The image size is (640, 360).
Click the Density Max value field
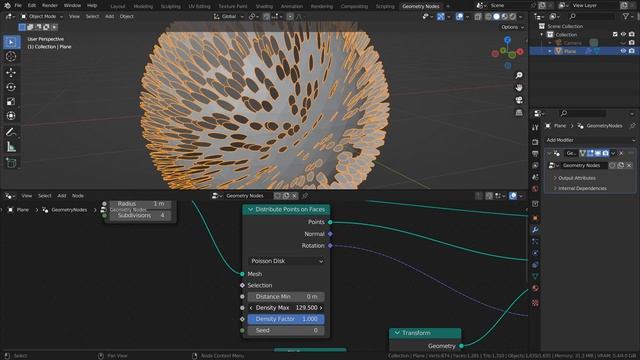[x=286, y=308]
